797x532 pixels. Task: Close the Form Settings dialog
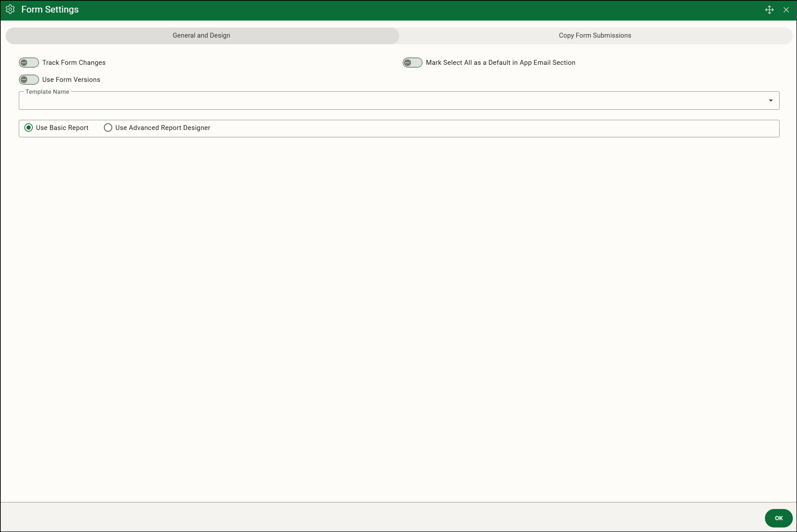click(786, 10)
